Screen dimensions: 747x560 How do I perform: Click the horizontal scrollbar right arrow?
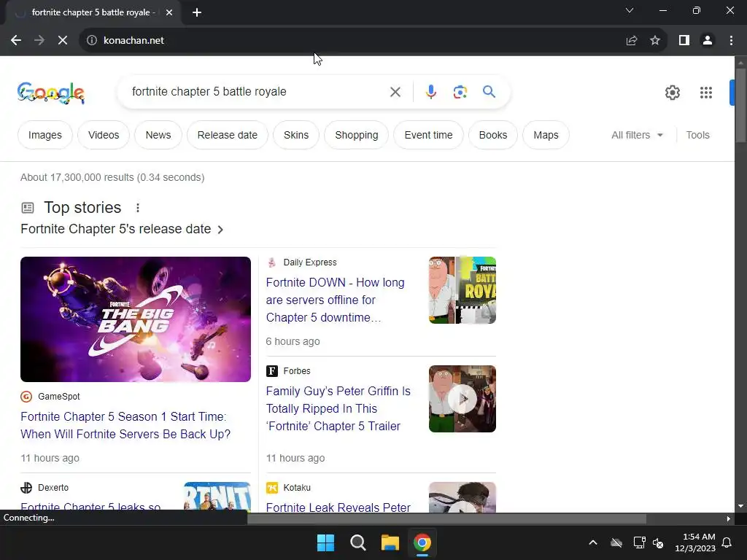click(729, 518)
